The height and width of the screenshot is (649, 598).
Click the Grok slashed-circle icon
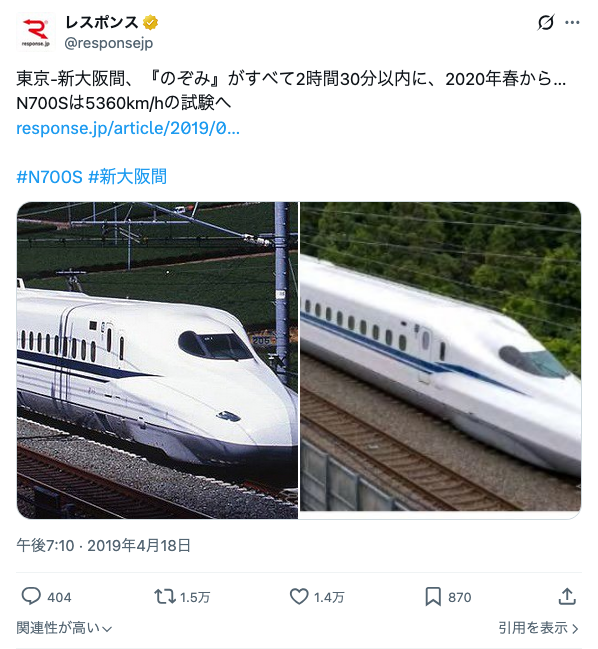(x=545, y=22)
